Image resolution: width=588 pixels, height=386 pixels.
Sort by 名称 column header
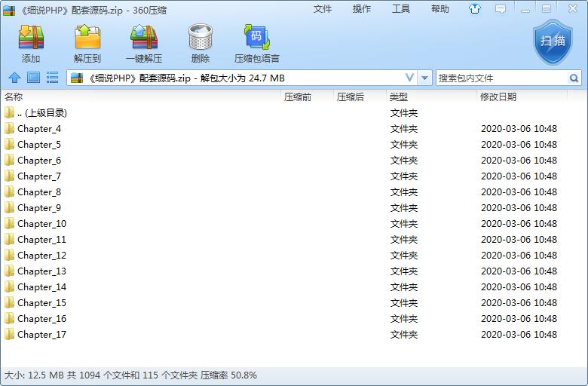pos(141,96)
